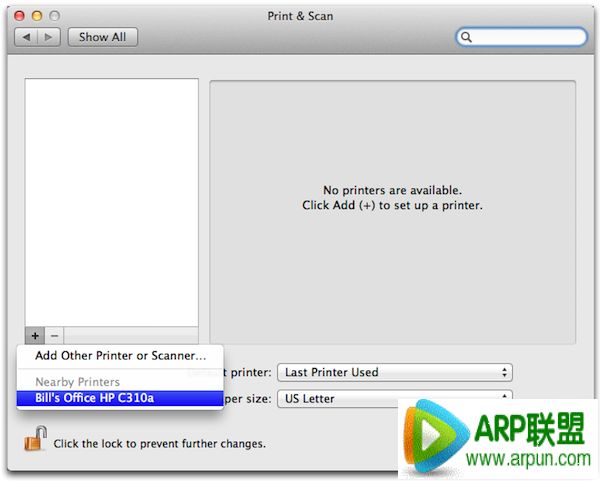Zoom window with the green button
Viewport: 600px width, 481px height.
[58, 17]
